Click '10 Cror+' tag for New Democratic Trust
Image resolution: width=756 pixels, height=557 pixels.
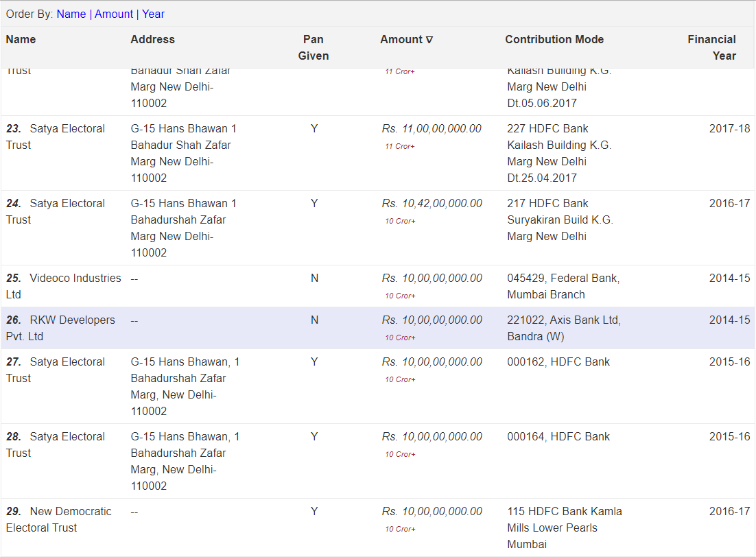(400, 529)
